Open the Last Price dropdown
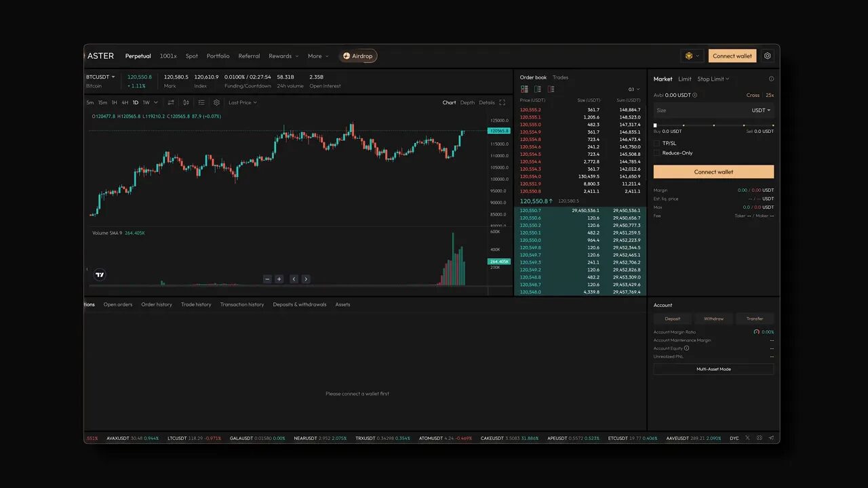 (242, 102)
